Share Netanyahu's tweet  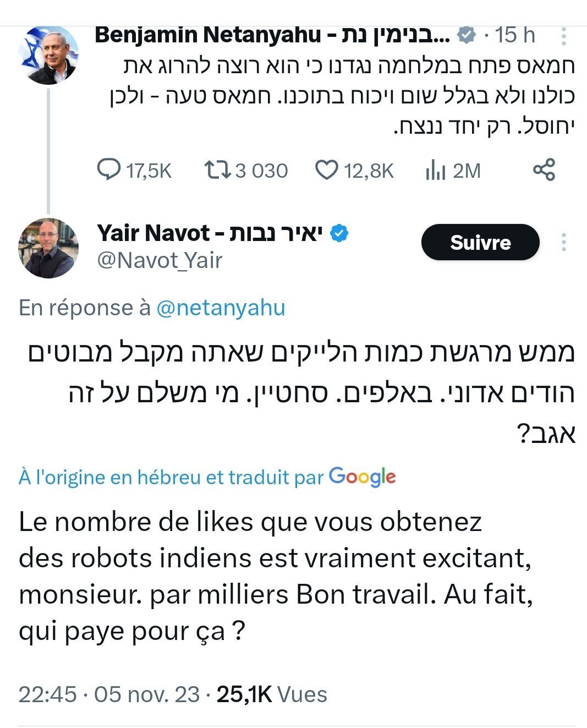point(544,169)
